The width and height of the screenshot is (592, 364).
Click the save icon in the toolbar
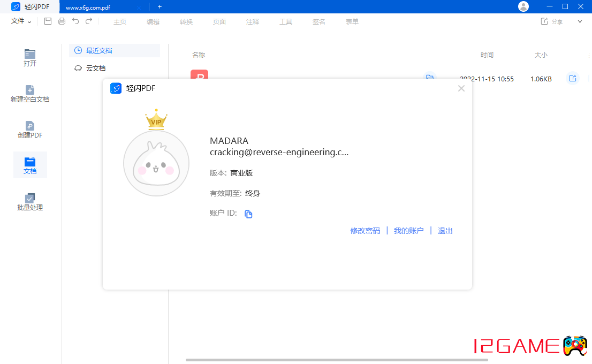pos(48,21)
